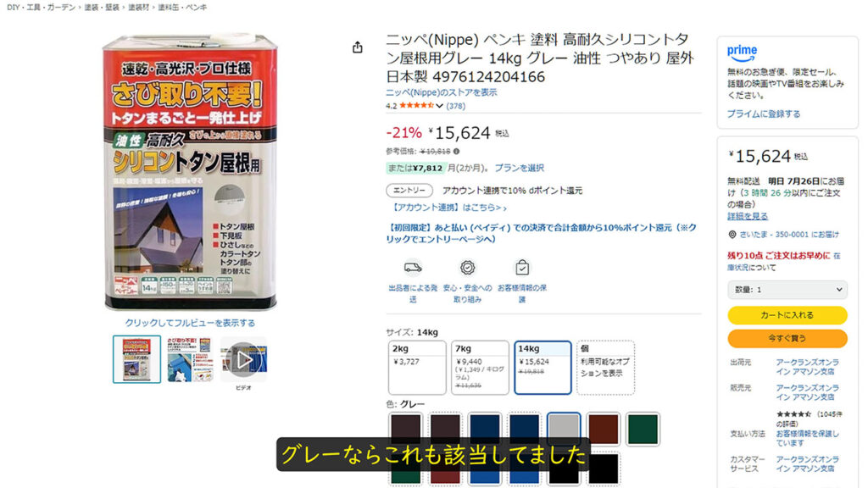Expand the star rating breakdown chevron
Viewport: 868px width, 488px height.
pyautogui.click(x=440, y=106)
